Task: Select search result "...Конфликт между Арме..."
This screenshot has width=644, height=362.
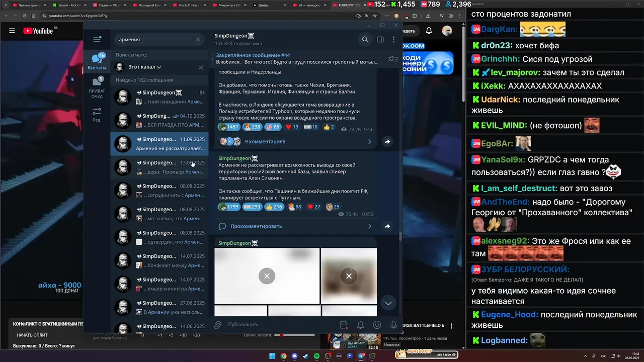Action: pyautogui.click(x=159, y=260)
